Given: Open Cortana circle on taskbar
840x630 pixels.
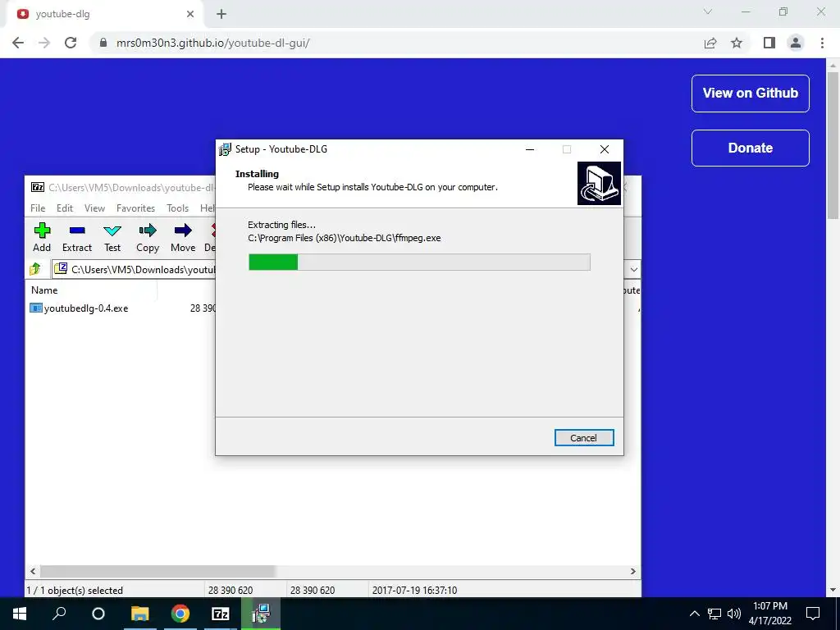Looking at the screenshot, I should (x=98, y=614).
